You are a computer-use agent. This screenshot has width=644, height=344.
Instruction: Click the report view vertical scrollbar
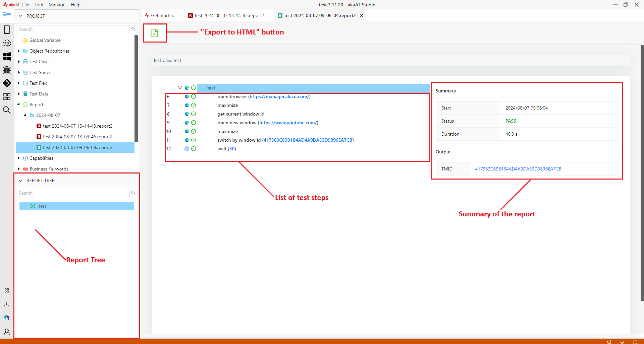click(x=642, y=173)
